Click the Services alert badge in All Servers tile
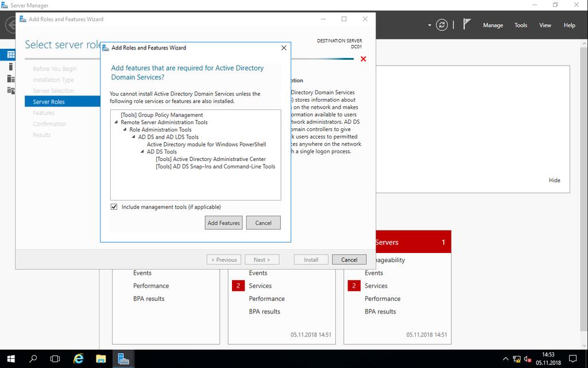 [354, 286]
